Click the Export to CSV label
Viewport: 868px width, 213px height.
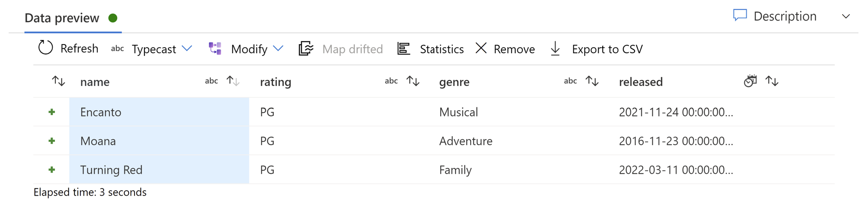pos(607,49)
